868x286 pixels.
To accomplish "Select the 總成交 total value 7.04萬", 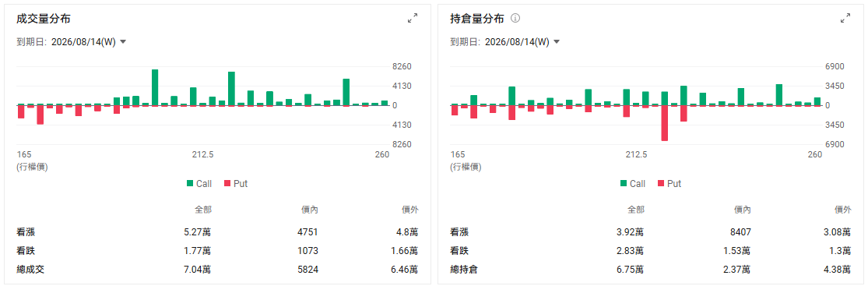I will click(197, 270).
